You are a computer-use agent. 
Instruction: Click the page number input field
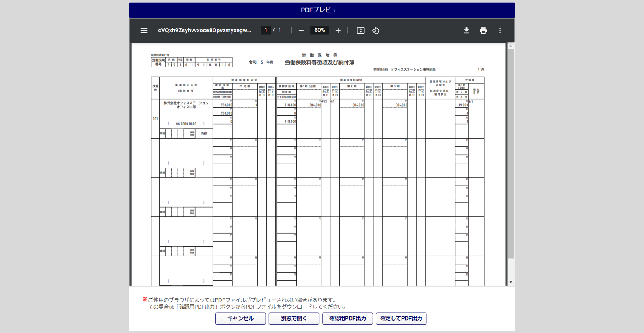266,30
